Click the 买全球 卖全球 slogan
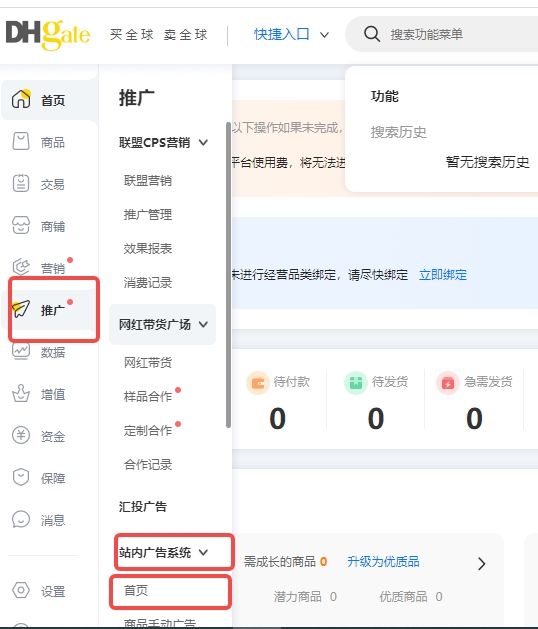 (158, 34)
